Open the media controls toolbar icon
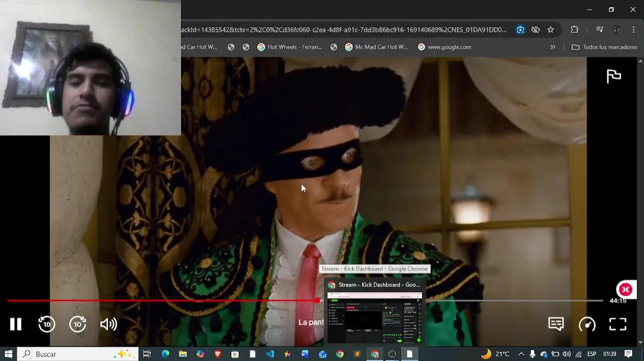 click(x=599, y=30)
